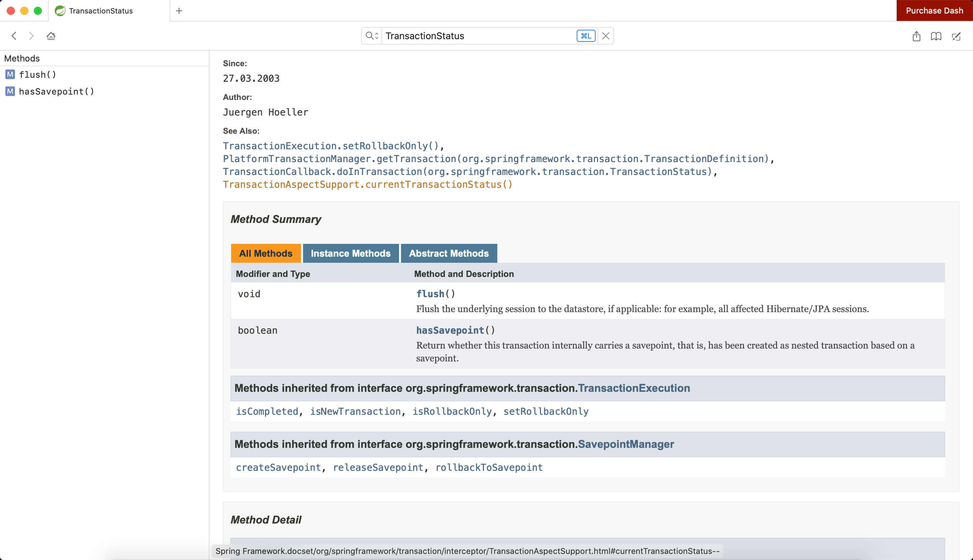The width and height of the screenshot is (973, 560).
Task: Open a new tab with the plus button
Action: pyautogui.click(x=179, y=10)
